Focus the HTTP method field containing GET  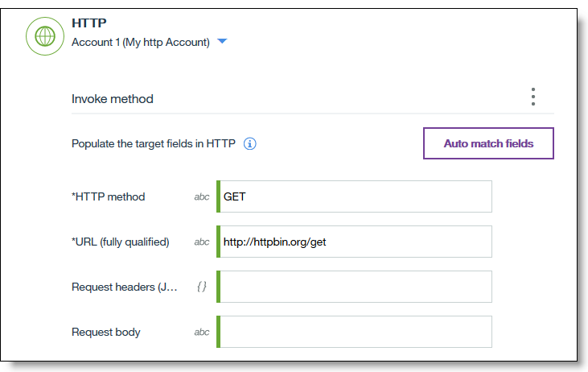(x=355, y=196)
